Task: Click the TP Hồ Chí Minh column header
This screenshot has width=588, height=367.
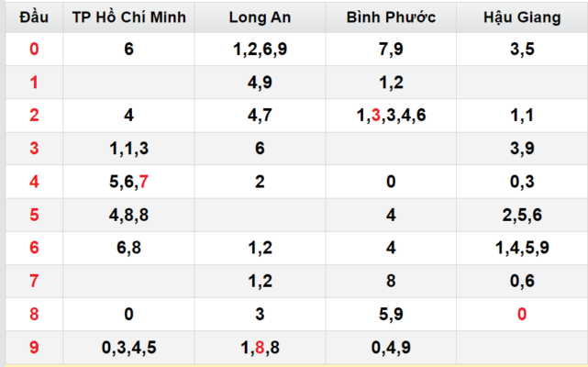Action: coord(128,17)
